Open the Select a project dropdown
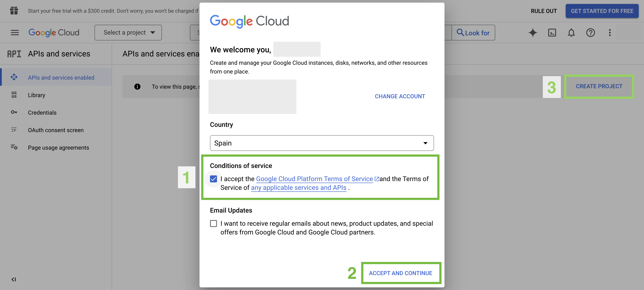Screen dimensions: 644x290 coord(128,33)
